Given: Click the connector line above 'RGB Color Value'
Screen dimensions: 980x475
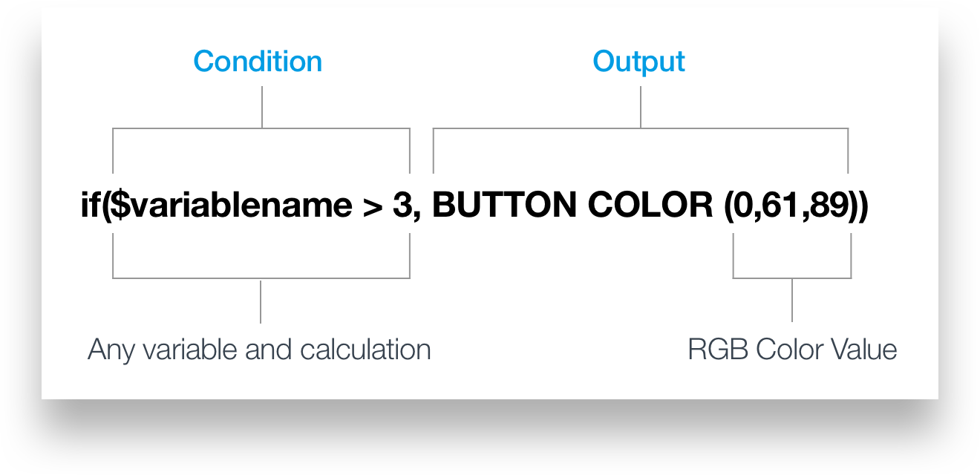Looking at the screenshot, I should tap(792, 300).
